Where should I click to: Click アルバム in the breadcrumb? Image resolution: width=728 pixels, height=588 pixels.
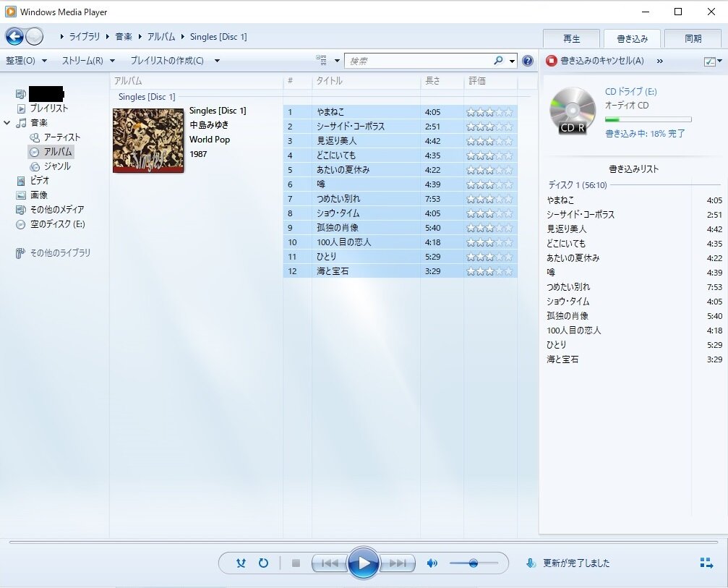(161, 36)
